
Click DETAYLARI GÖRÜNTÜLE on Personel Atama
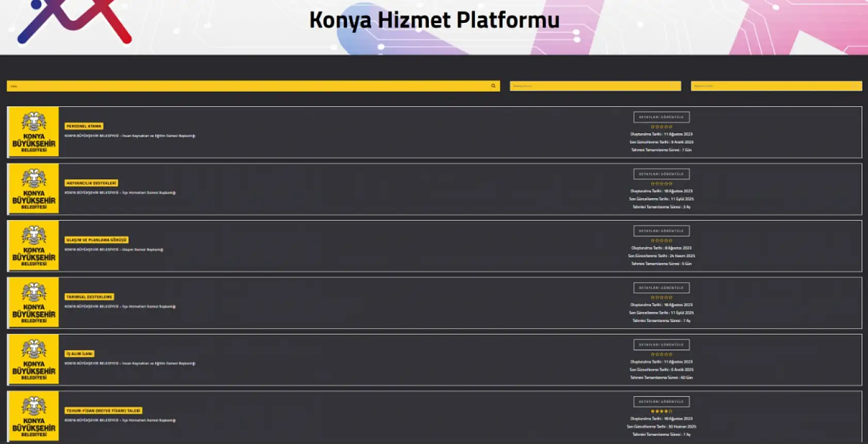[662, 117]
